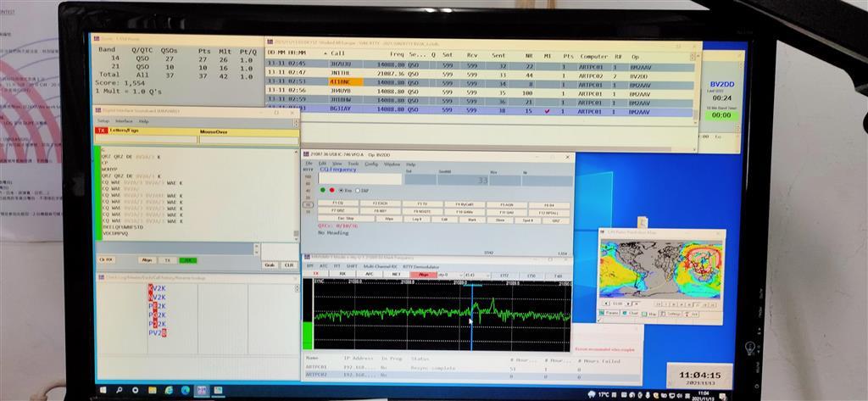Click the red LED indicator in entry window
Screen dimensions: 868x401
pos(331,190)
